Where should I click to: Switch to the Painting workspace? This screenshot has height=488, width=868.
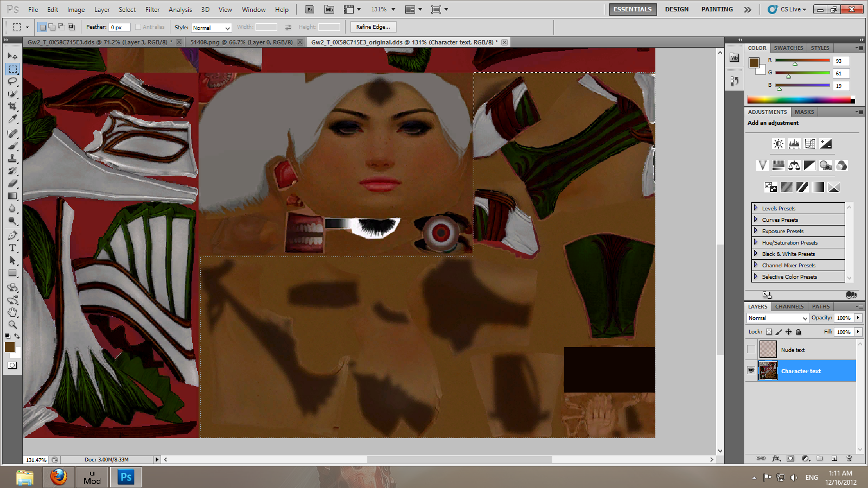[717, 9]
